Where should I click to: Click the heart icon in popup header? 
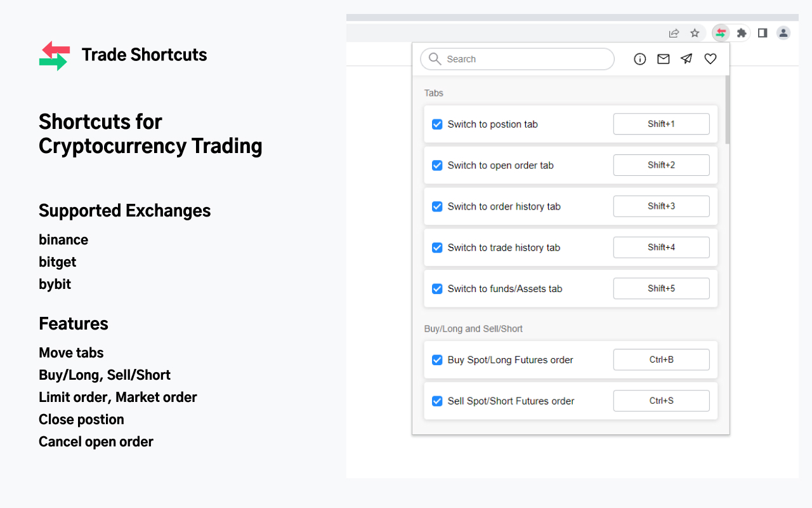tap(710, 59)
